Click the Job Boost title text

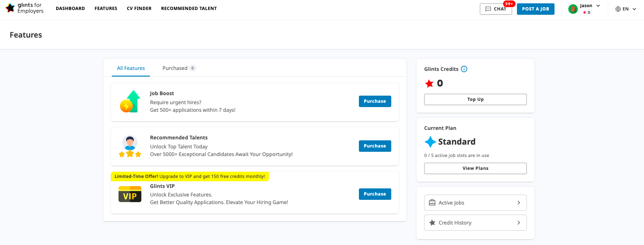162,94
